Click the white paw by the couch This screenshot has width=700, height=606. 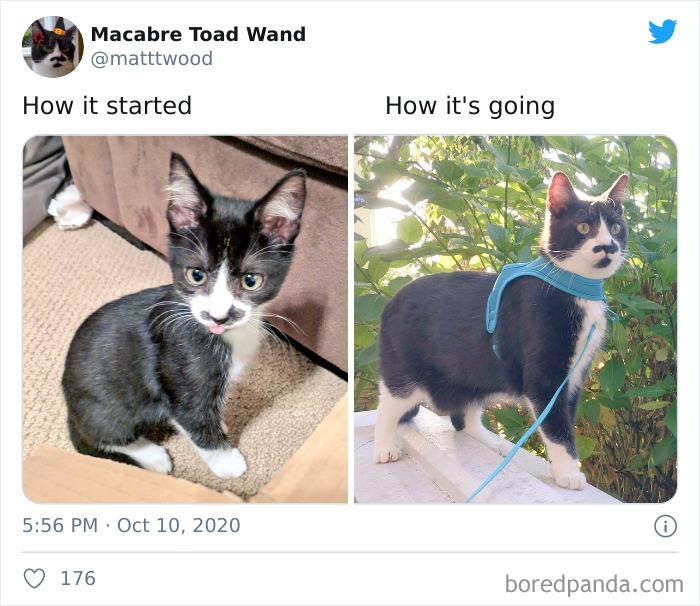click(x=70, y=206)
